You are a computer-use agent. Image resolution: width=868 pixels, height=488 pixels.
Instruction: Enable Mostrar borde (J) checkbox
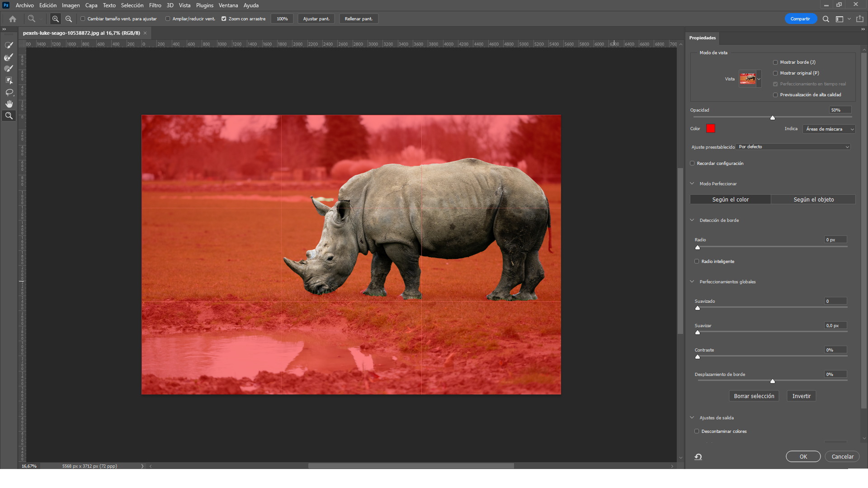click(775, 62)
